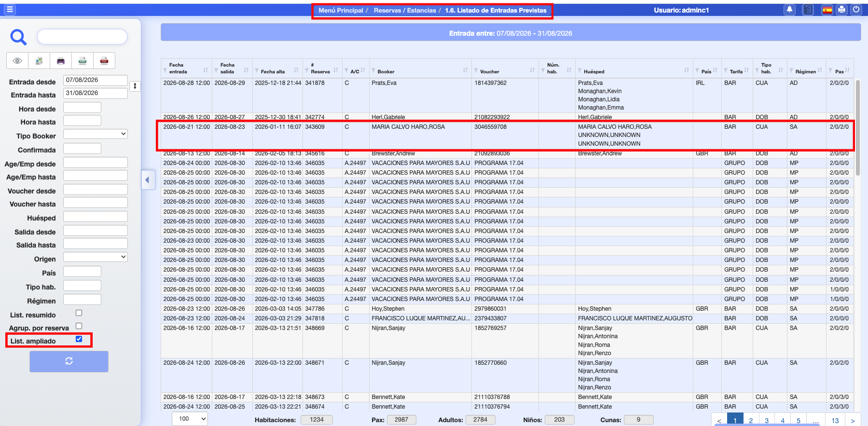Click the Régimen filter input field
868x426 pixels.
tap(82, 299)
